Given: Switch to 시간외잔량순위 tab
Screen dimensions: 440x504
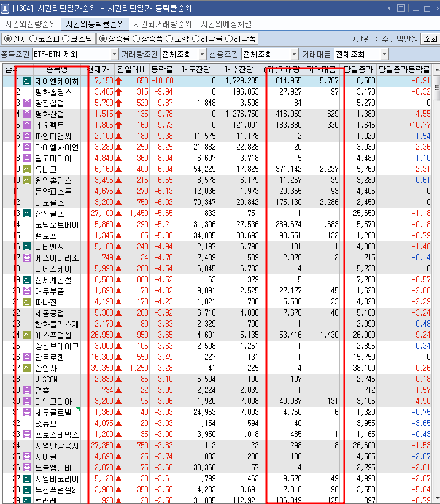Looking at the screenshot, I should coord(31,24).
